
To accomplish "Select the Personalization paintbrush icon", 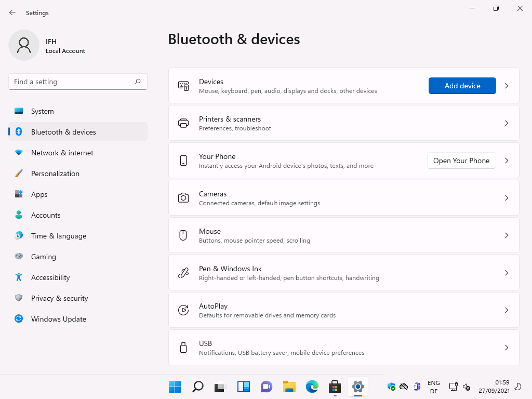I will [19, 174].
